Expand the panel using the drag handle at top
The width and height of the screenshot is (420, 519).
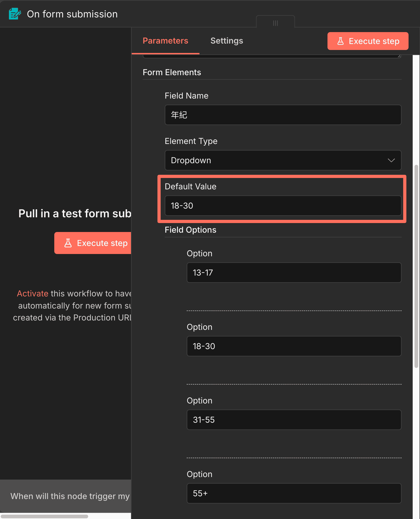coord(275,23)
